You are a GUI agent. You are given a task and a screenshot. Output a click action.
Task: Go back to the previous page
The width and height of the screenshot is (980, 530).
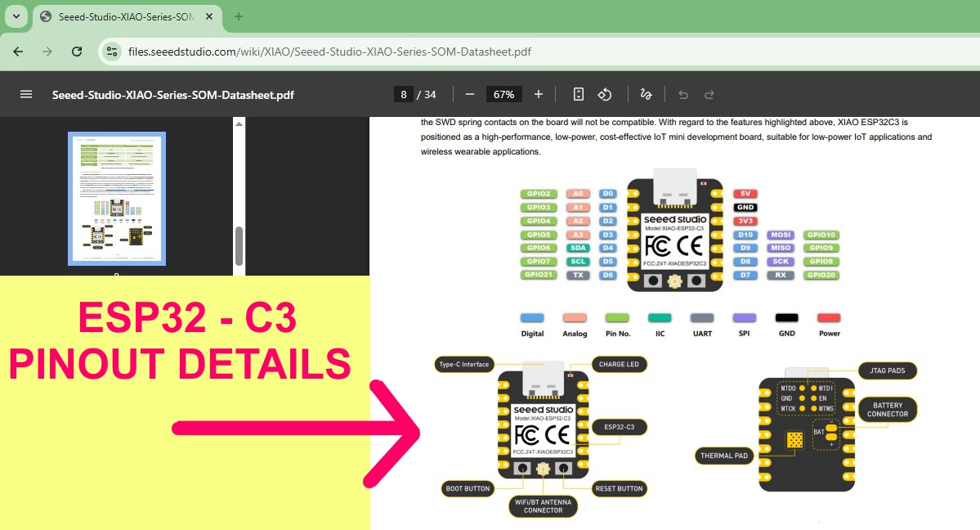point(18,52)
